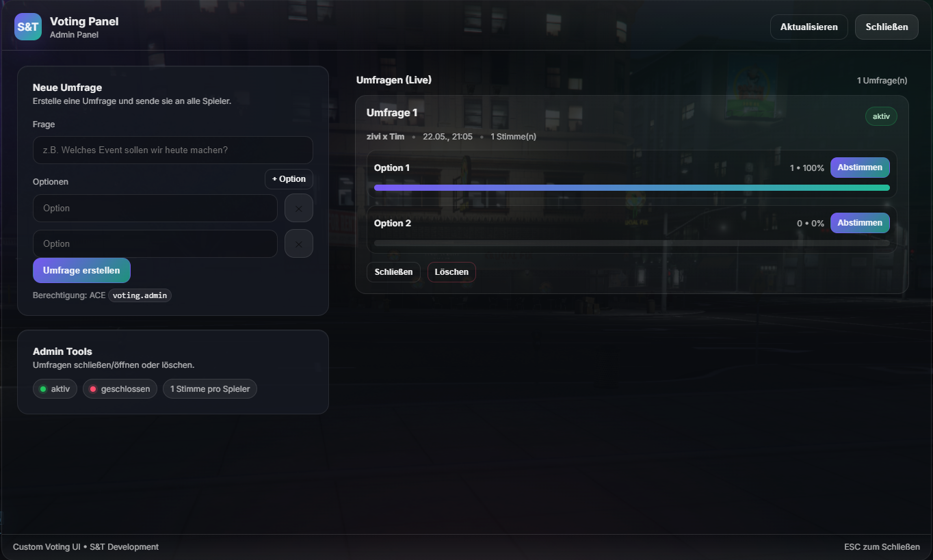Click the author name zivi x Tim
Screen dimensions: 933x560
pos(386,137)
